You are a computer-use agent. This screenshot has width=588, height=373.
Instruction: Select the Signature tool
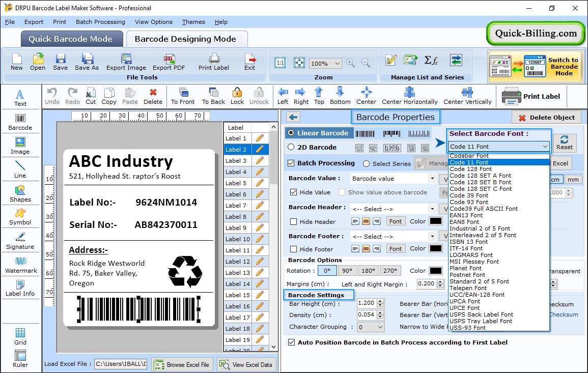click(20, 241)
